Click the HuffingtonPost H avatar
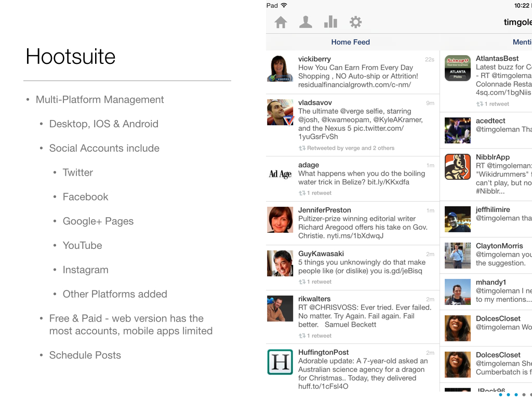 [280, 362]
